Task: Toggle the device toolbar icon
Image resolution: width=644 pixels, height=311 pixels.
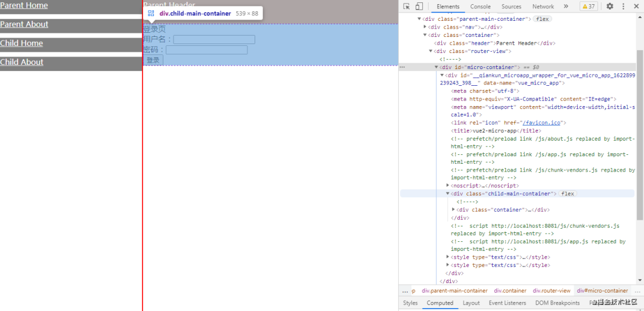Action: coord(419,6)
